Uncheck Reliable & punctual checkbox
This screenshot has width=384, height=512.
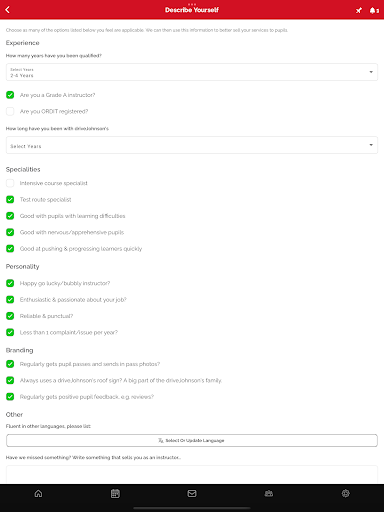[x=10, y=316]
